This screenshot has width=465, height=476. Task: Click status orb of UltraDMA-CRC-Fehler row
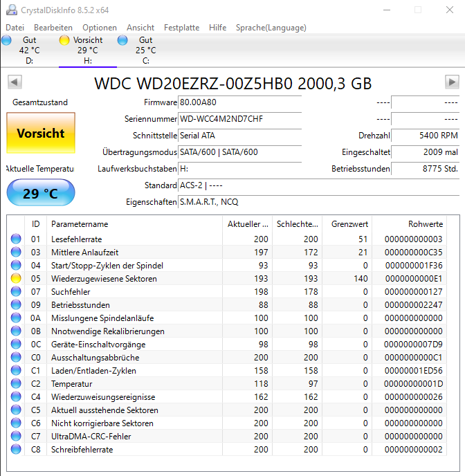[x=16, y=437]
